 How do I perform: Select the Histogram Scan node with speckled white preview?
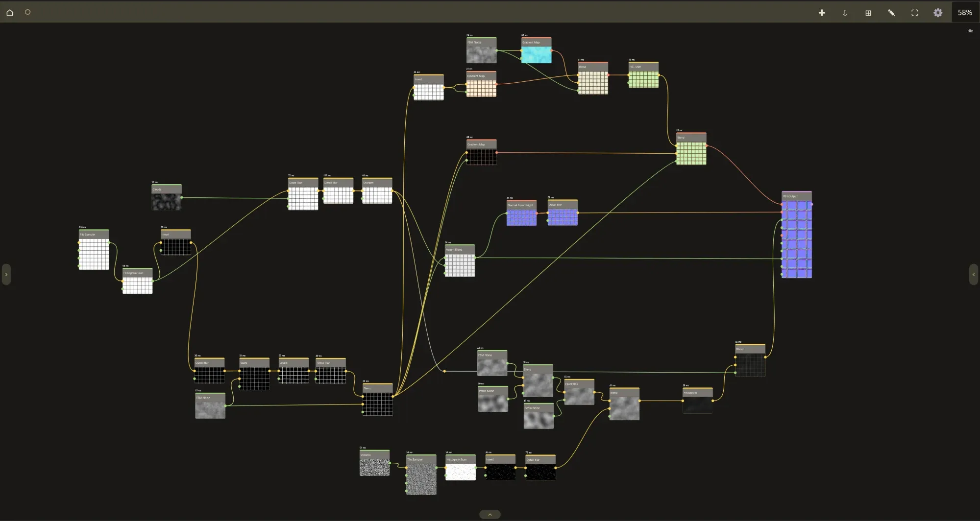(x=461, y=468)
